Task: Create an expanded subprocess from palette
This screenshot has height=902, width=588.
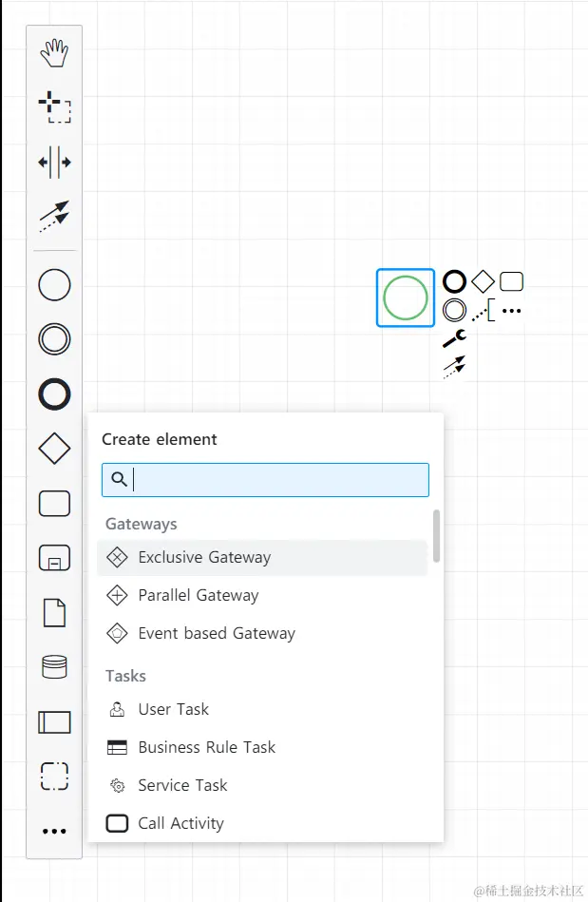Action: click(x=54, y=558)
